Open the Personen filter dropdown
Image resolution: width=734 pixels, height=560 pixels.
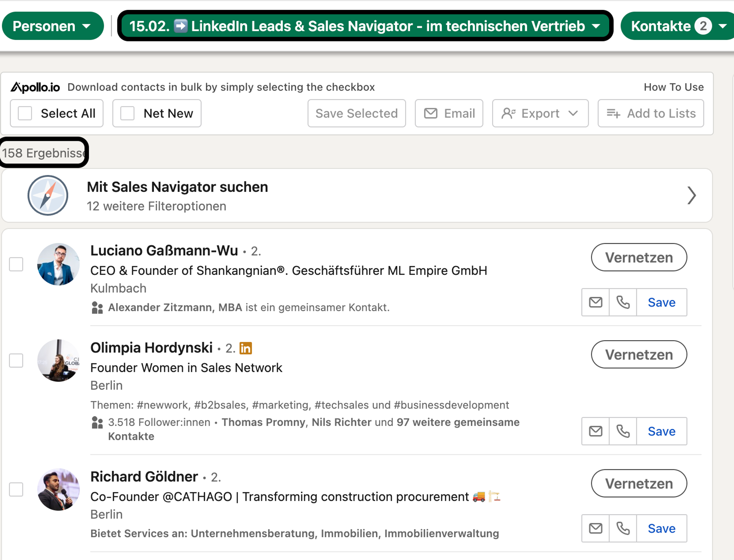(52, 26)
